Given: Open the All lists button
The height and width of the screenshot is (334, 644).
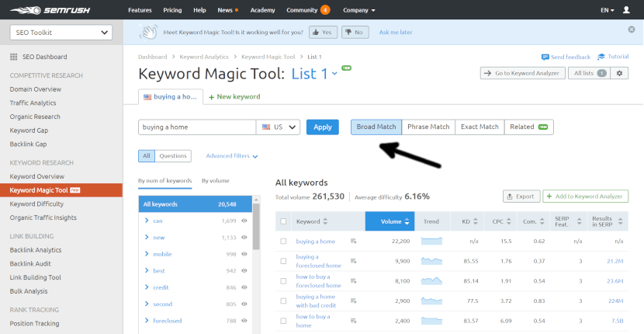Looking at the screenshot, I should click(x=589, y=73).
